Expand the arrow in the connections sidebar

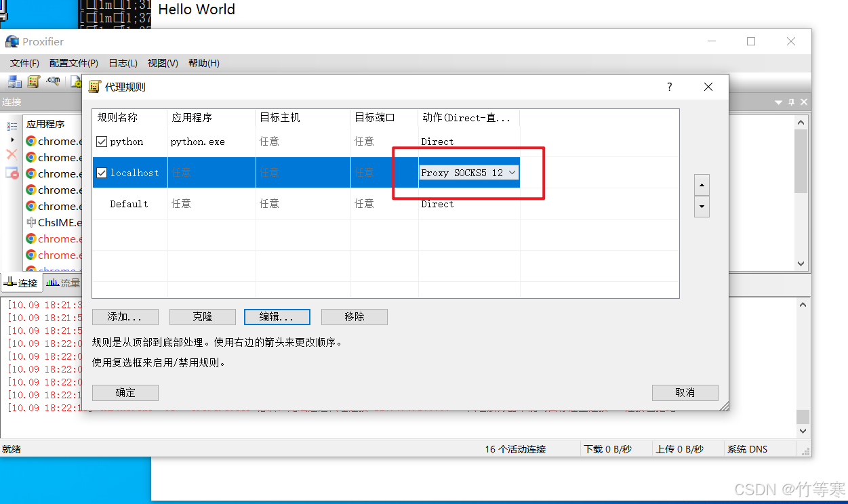[x=12, y=140]
